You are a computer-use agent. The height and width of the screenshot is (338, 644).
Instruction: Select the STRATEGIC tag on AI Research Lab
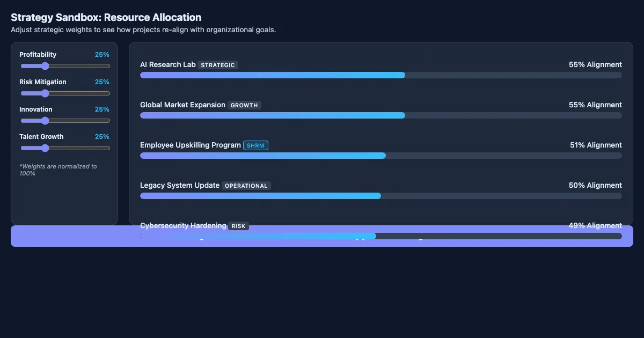click(x=218, y=65)
